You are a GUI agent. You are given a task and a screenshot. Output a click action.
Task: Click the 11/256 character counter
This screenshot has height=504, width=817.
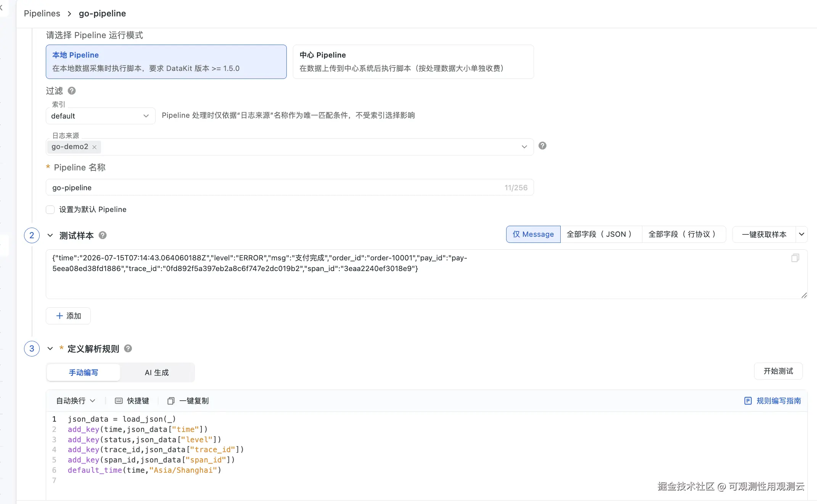(x=516, y=188)
